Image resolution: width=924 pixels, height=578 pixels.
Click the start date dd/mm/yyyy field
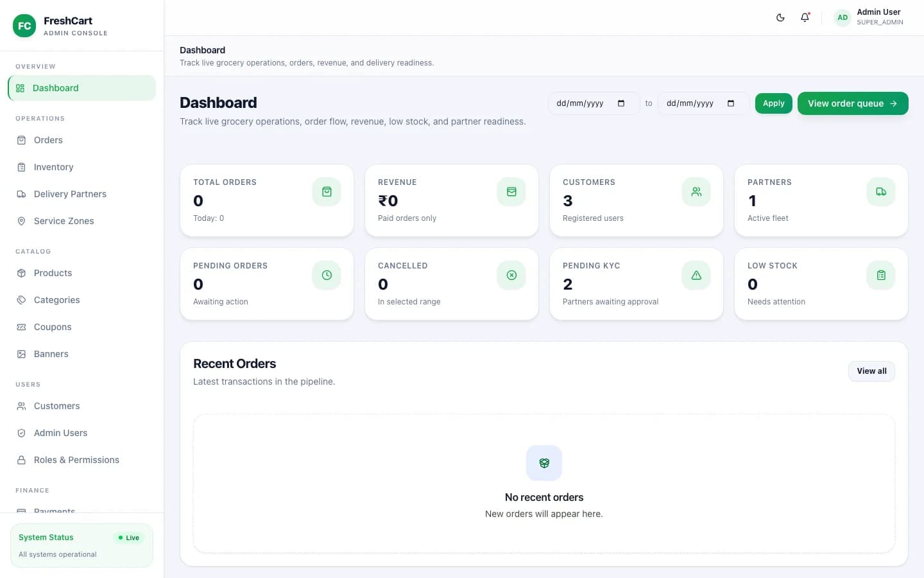(x=594, y=103)
